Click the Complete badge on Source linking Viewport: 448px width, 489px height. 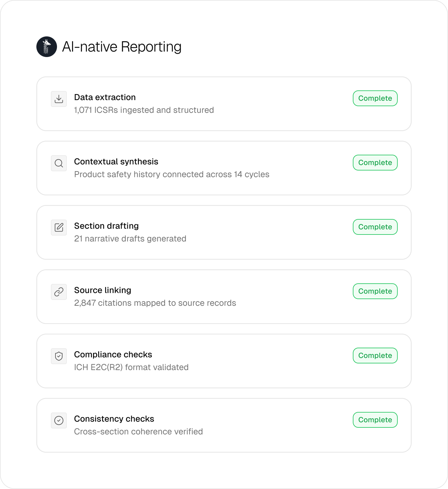pos(375,291)
